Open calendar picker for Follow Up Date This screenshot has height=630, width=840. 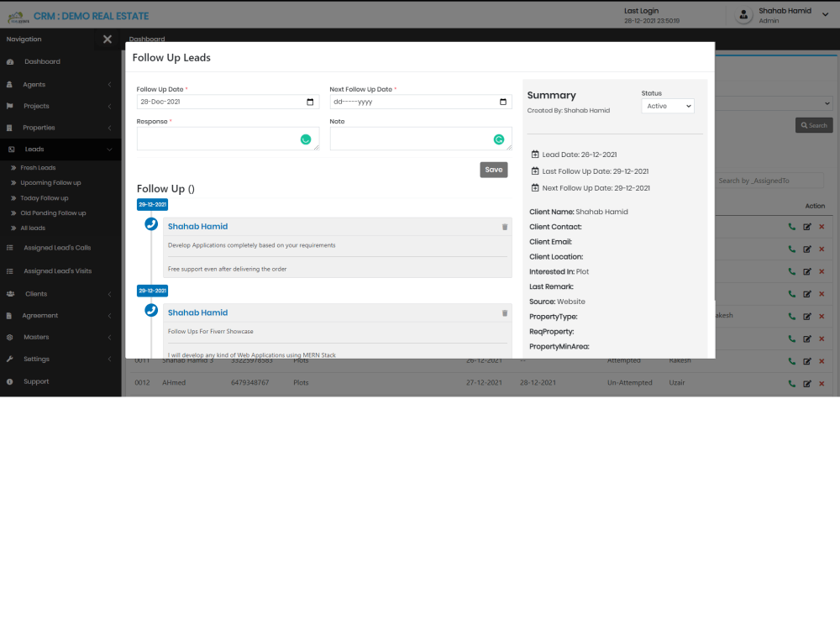pos(310,102)
